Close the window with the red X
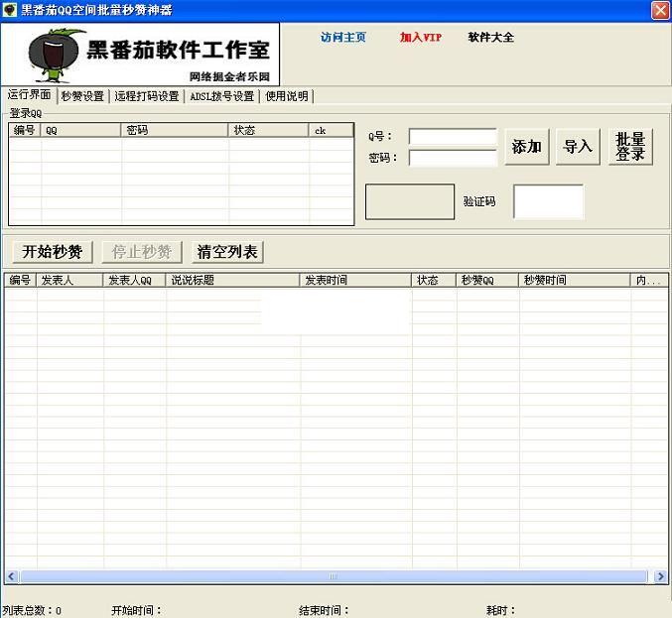Viewport: 672px width, 618px height. point(660,10)
